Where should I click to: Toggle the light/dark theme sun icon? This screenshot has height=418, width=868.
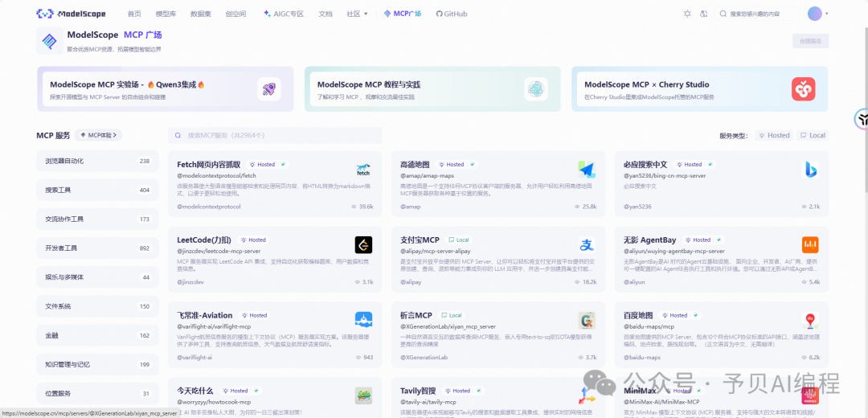point(687,14)
